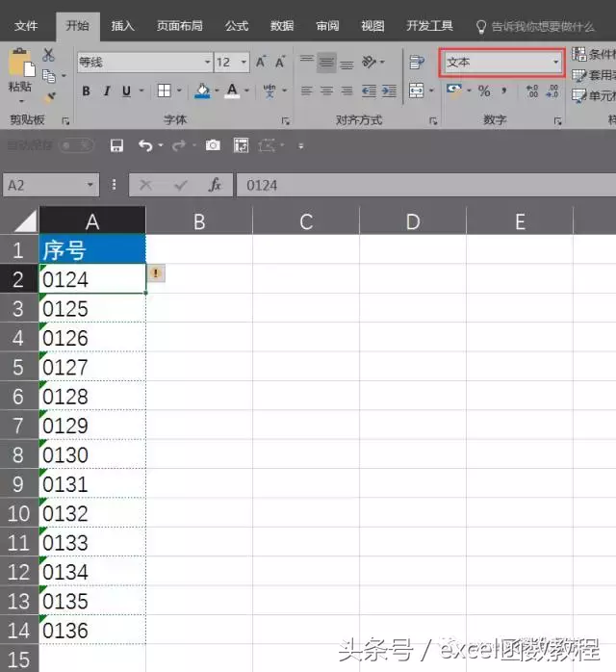Toggle Bold formatting
Image resolution: width=616 pixels, height=672 pixels.
coord(86,90)
